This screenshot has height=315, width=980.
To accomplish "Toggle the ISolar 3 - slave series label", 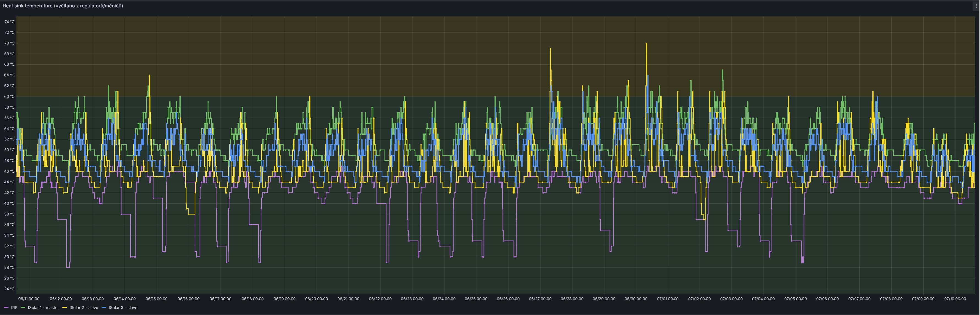I will (x=123, y=307).
